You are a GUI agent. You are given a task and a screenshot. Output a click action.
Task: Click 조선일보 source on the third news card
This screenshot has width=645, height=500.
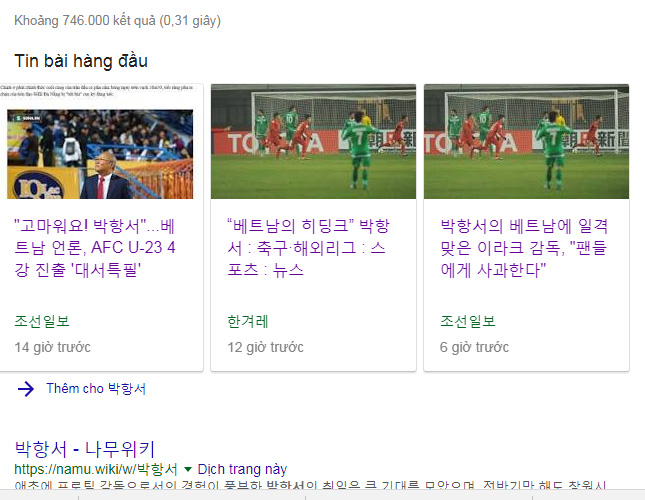click(468, 321)
